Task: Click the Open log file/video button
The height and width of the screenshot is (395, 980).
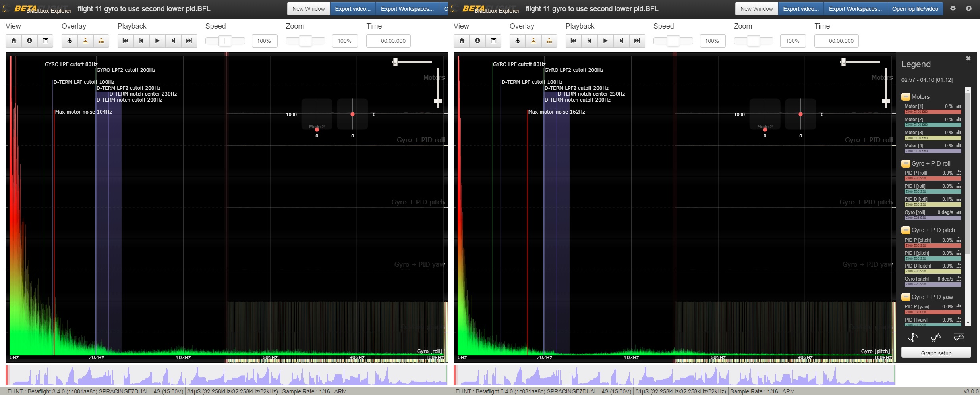Action: click(x=915, y=9)
